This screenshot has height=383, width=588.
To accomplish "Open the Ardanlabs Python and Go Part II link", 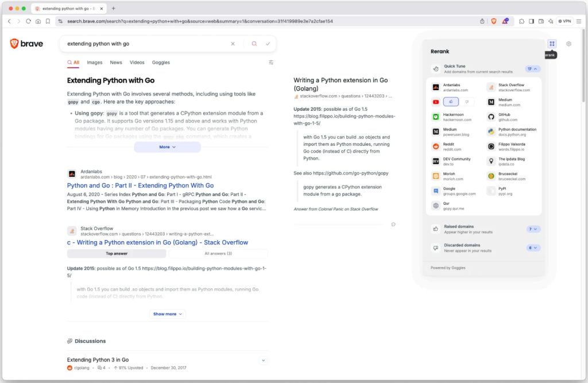I will tap(140, 185).
